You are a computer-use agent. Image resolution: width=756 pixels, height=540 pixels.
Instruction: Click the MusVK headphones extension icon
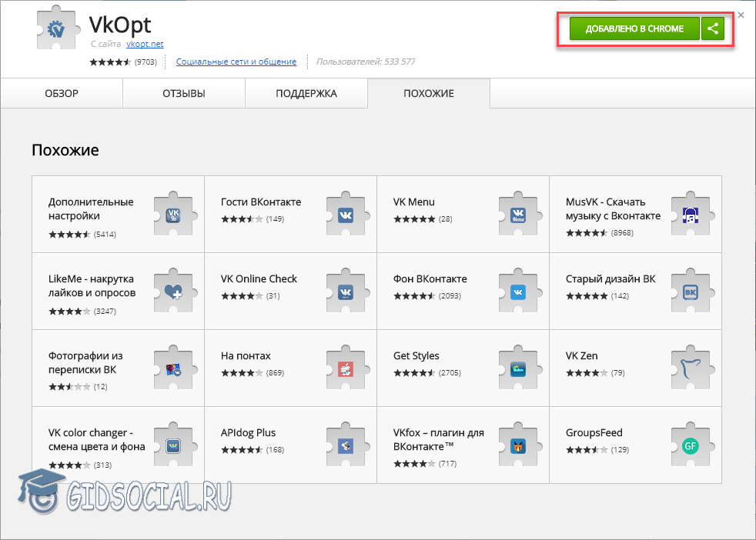point(690,215)
